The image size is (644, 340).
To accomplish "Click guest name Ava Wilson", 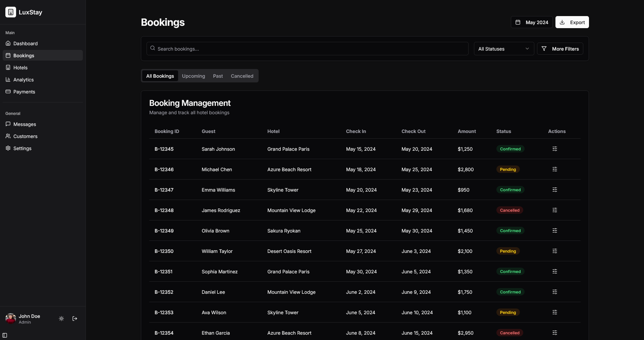I will 214,313.
